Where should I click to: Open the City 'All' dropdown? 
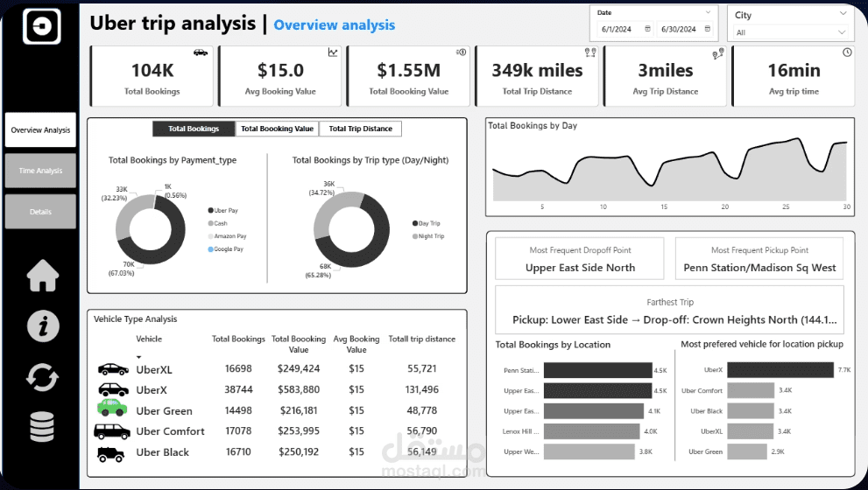coord(790,32)
